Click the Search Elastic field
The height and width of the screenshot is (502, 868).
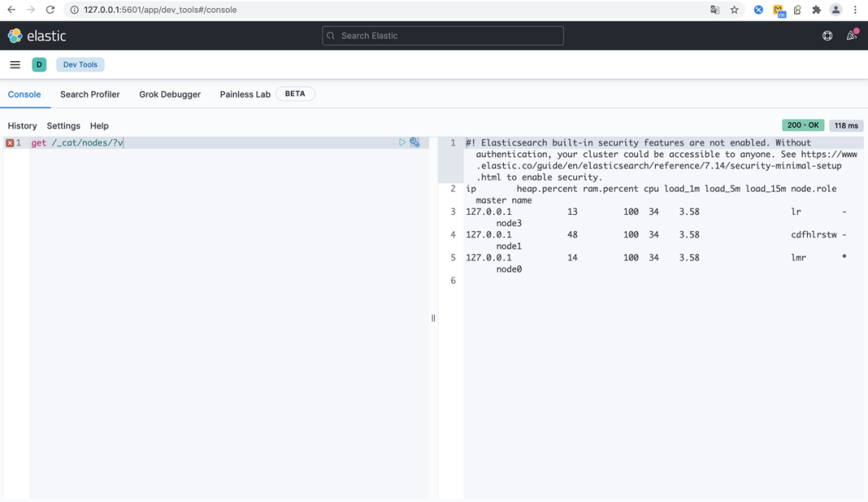[443, 35]
